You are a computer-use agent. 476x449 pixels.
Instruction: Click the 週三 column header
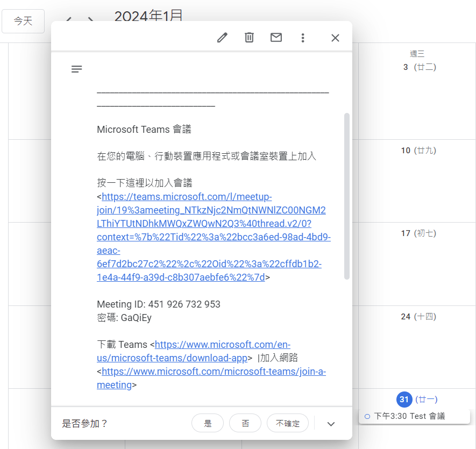[417, 54]
